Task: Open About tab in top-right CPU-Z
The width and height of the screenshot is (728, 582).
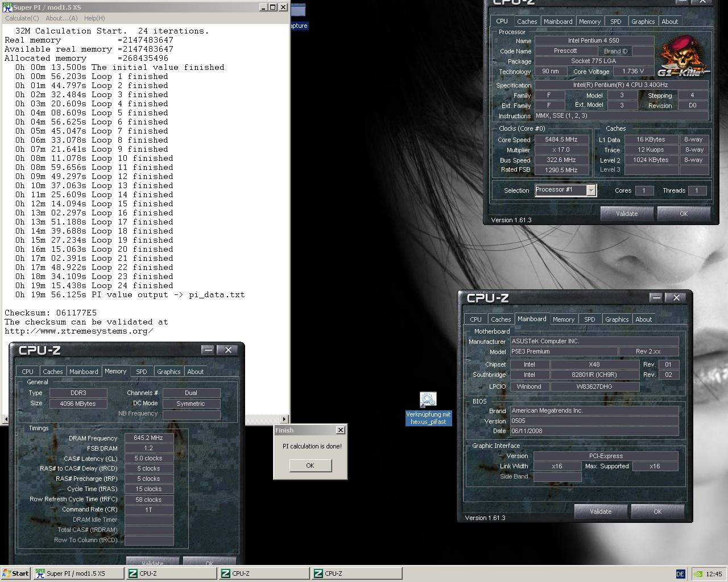Action: tap(670, 22)
